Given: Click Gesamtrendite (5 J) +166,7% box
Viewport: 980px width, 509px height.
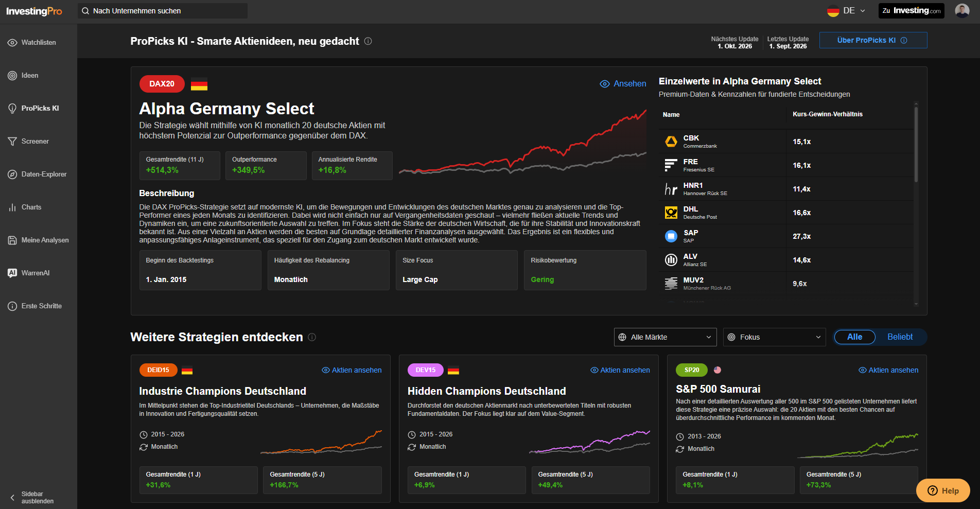Looking at the screenshot, I should pos(322,480).
